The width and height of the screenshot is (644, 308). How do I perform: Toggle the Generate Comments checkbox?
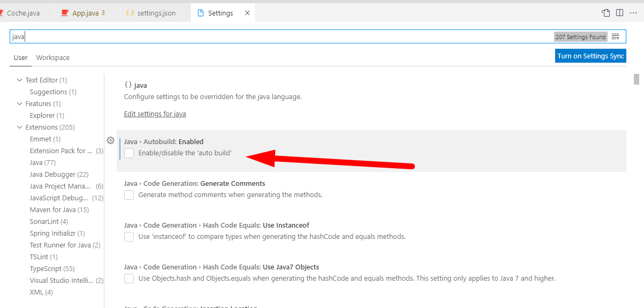129,195
